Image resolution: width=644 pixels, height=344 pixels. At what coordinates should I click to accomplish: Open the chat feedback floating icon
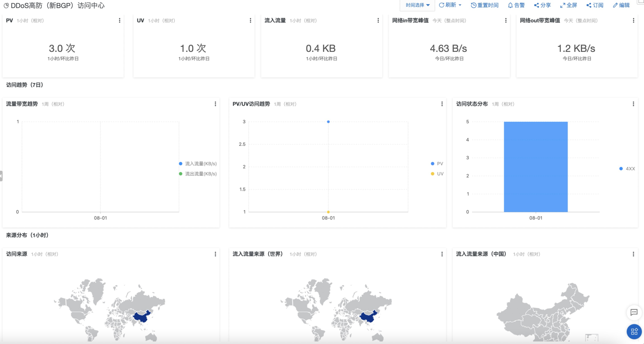(634, 312)
